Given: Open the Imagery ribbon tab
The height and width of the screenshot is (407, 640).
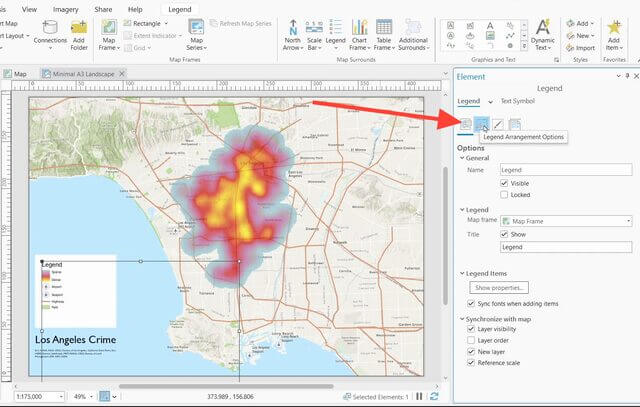Looking at the screenshot, I should pos(65,9).
